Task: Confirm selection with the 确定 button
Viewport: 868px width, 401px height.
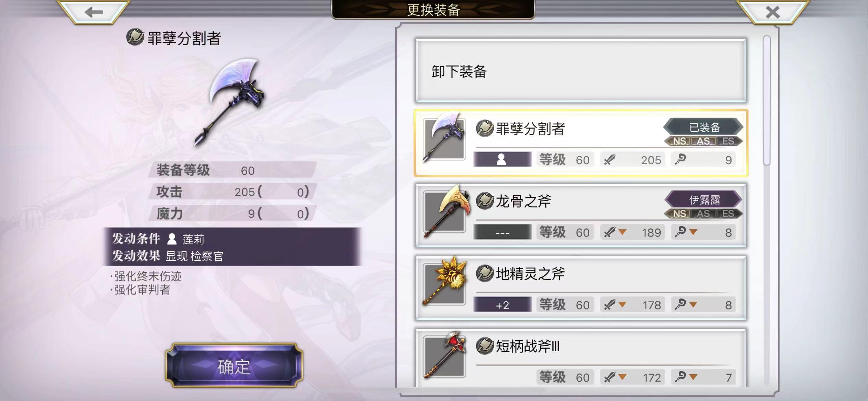Action: [x=234, y=366]
